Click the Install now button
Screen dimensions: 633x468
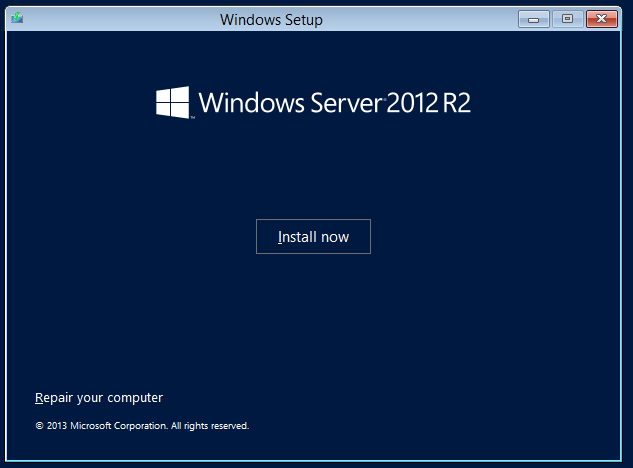313,237
